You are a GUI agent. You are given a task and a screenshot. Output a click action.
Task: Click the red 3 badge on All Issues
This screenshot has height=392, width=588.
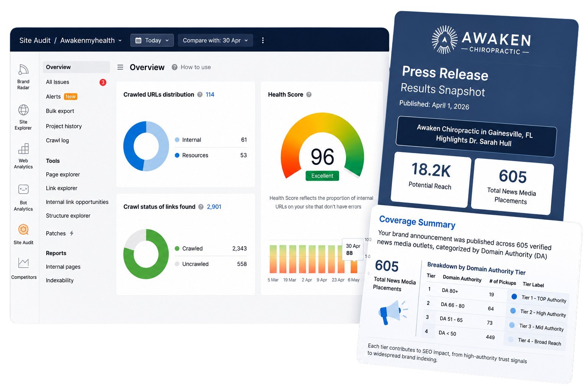point(103,82)
